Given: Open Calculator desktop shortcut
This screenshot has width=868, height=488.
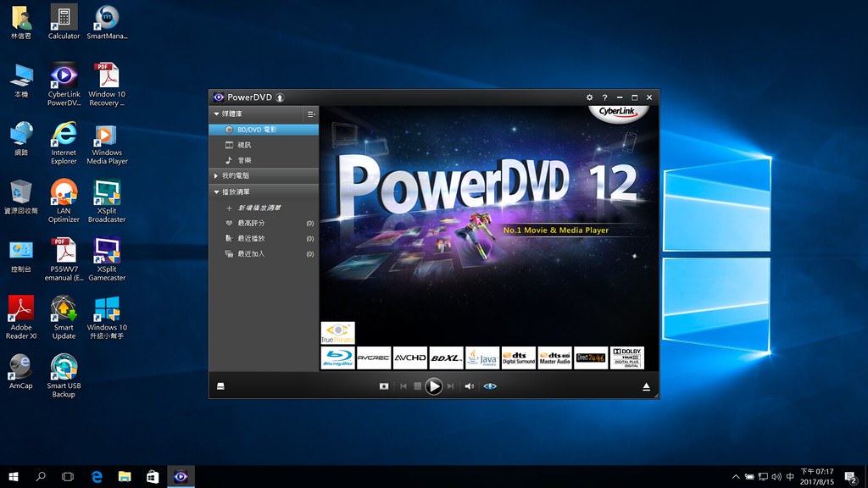Looking at the screenshot, I should tap(64, 22).
